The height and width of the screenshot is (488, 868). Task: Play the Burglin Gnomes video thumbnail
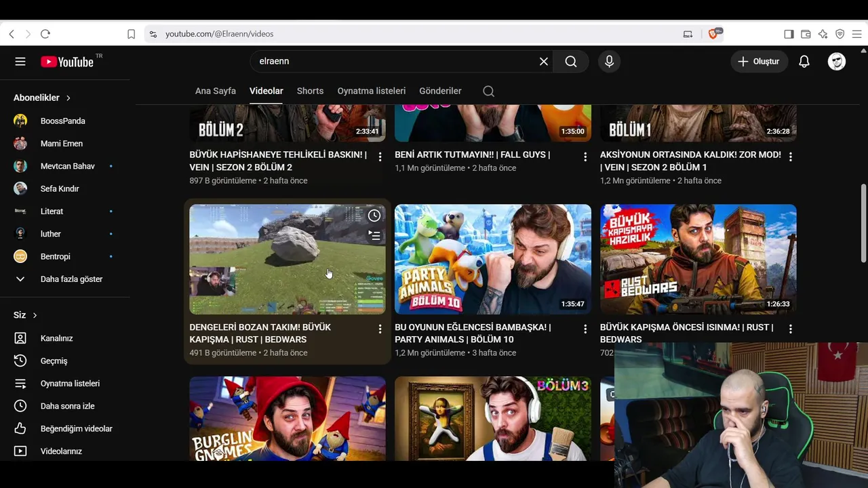click(288, 419)
